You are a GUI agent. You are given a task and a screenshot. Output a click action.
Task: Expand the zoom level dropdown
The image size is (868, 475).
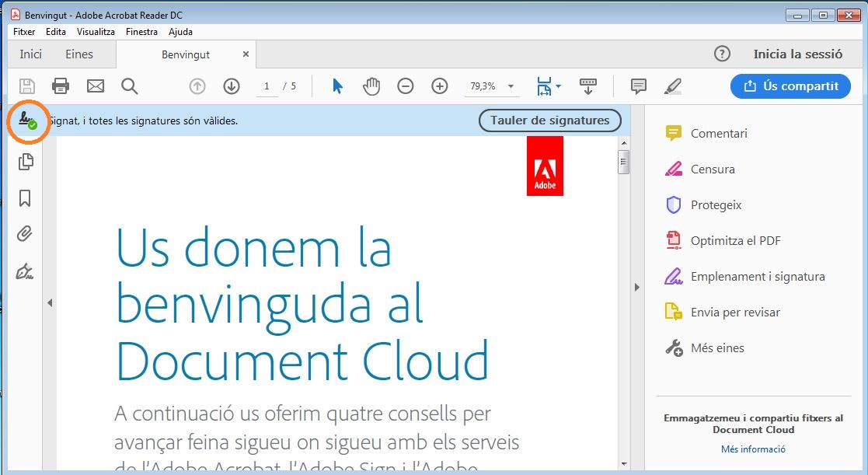pyautogui.click(x=511, y=86)
